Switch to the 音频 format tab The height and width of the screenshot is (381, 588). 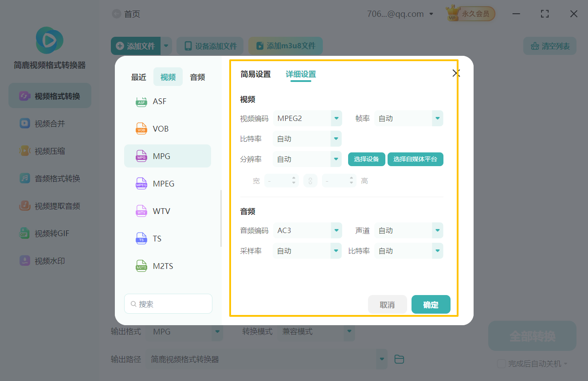[x=197, y=77]
